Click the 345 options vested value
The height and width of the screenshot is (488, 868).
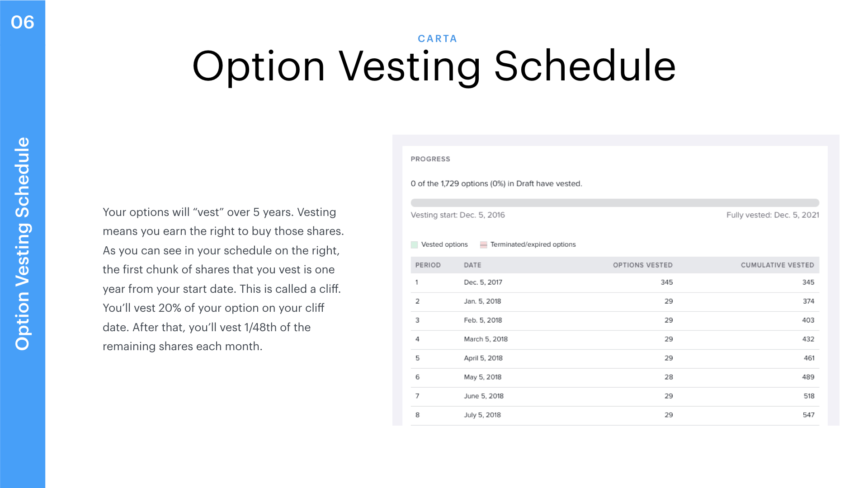pos(666,282)
